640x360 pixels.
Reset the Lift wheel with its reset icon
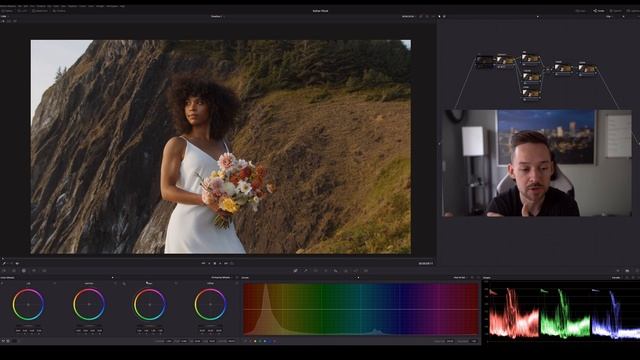[x=55, y=283]
